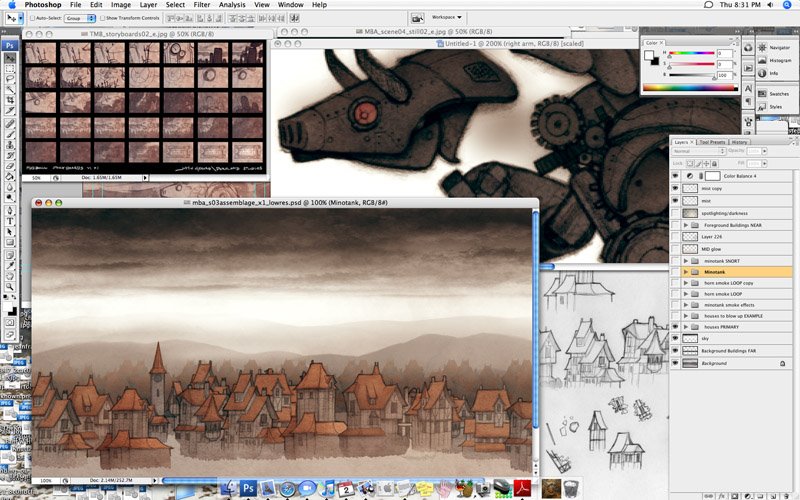800x500 pixels.
Task: Expand houses to blow up EXAMPLE group
Action: 686,316
